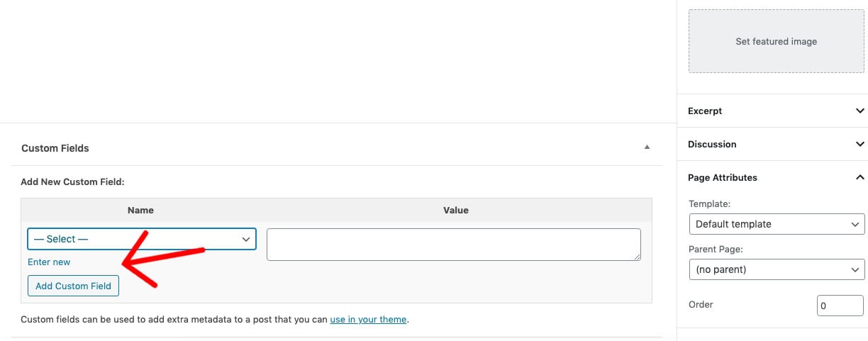Focus the custom field Value textarea
Screen dimensions: 868x341
(453, 244)
